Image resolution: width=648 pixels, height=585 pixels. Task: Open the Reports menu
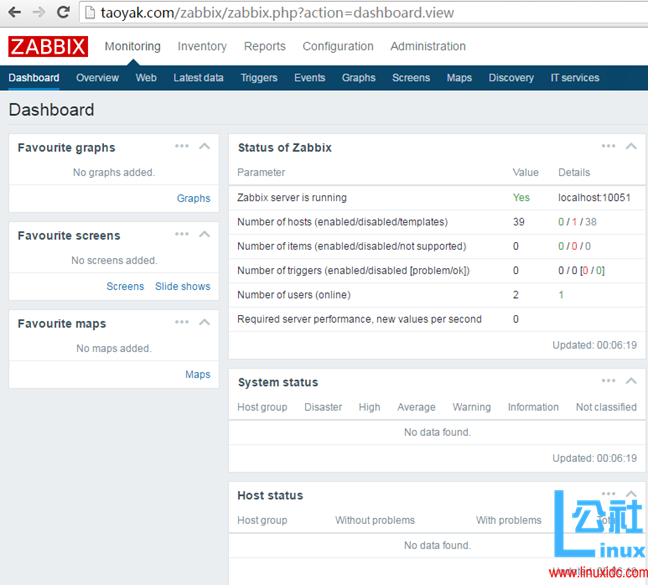264,46
